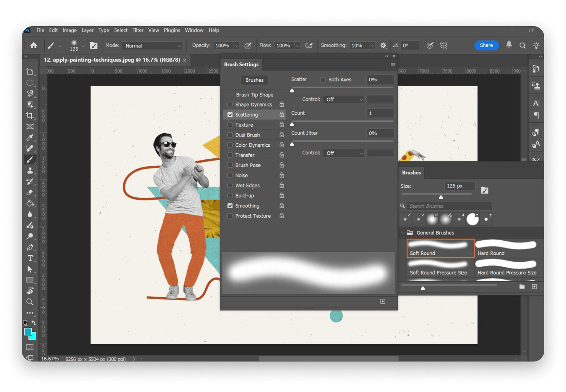This screenshot has width=566, height=392.
Task: Enable the Texture checkbox
Action: pos(230,124)
